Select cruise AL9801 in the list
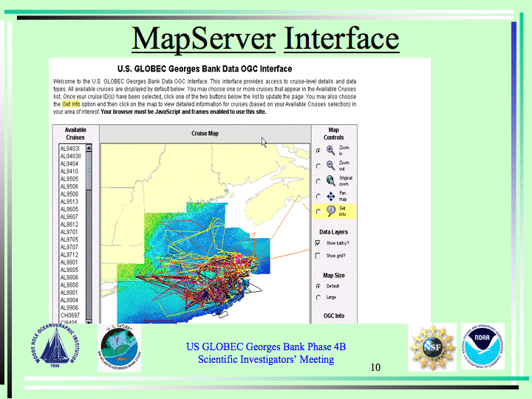The width and height of the screenshot is (532, 399). [69, 262]
